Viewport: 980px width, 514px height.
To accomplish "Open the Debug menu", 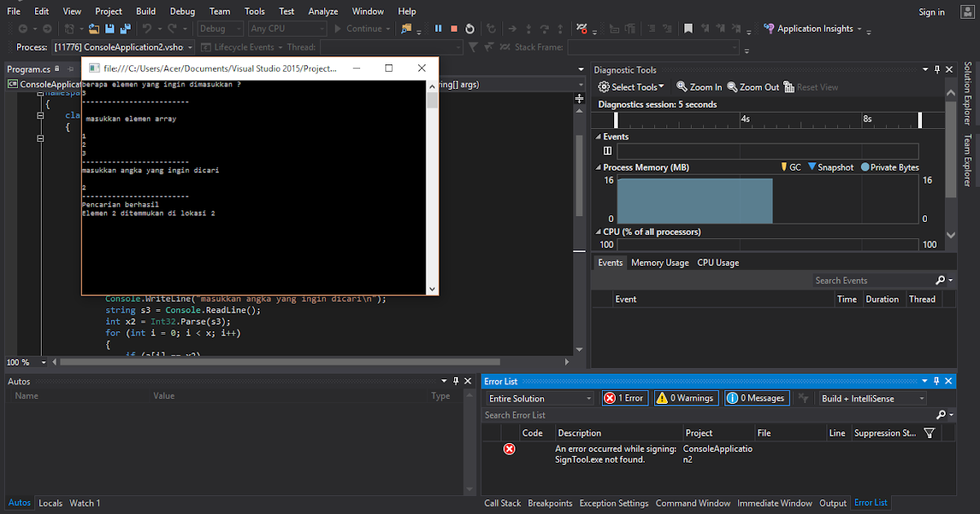I will click(182, 11).
